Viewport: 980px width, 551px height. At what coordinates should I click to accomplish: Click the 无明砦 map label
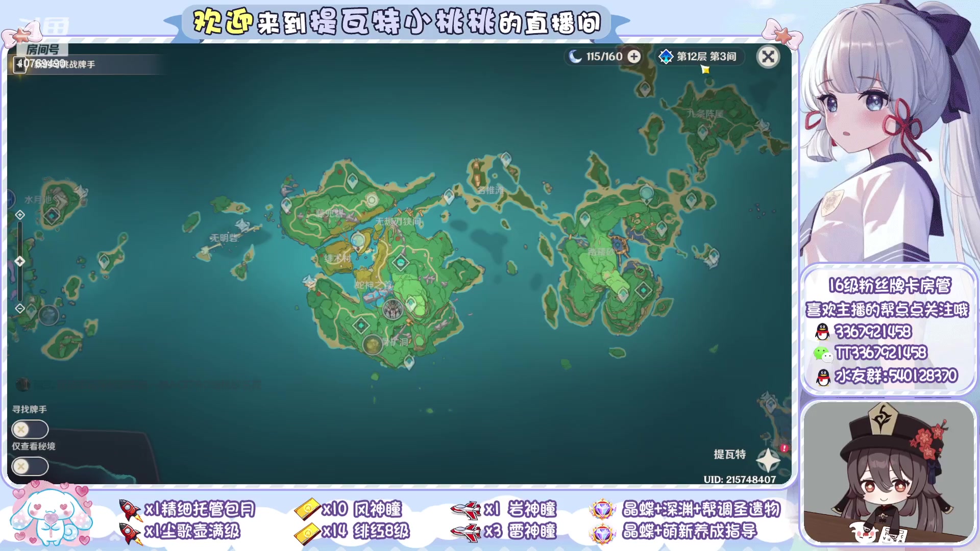[x=224, y=238]
